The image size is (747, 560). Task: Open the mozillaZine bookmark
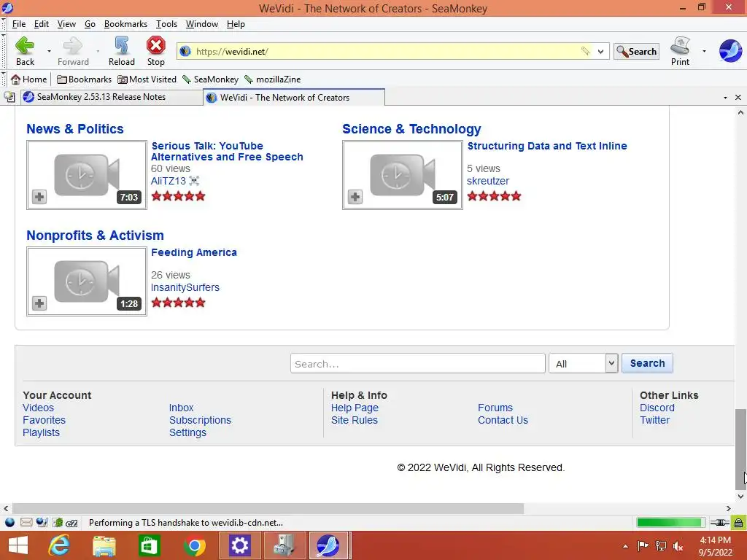pyautogui.click(x=273, y=79)
